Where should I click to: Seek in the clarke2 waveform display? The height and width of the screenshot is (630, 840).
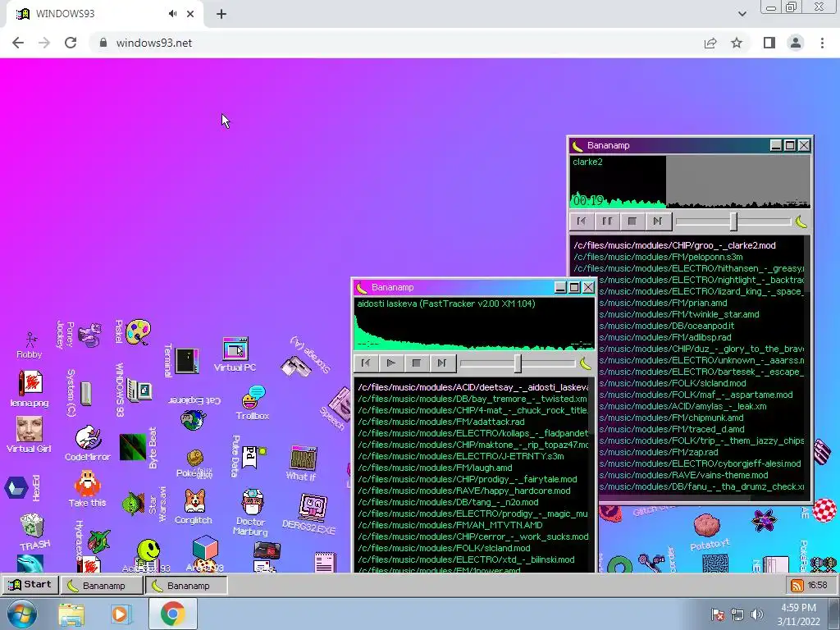pos(690,181)
